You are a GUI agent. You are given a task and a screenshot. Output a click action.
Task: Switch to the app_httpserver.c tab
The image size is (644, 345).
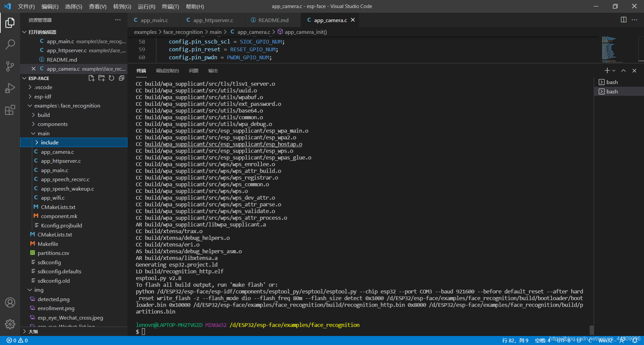point(212,20)
